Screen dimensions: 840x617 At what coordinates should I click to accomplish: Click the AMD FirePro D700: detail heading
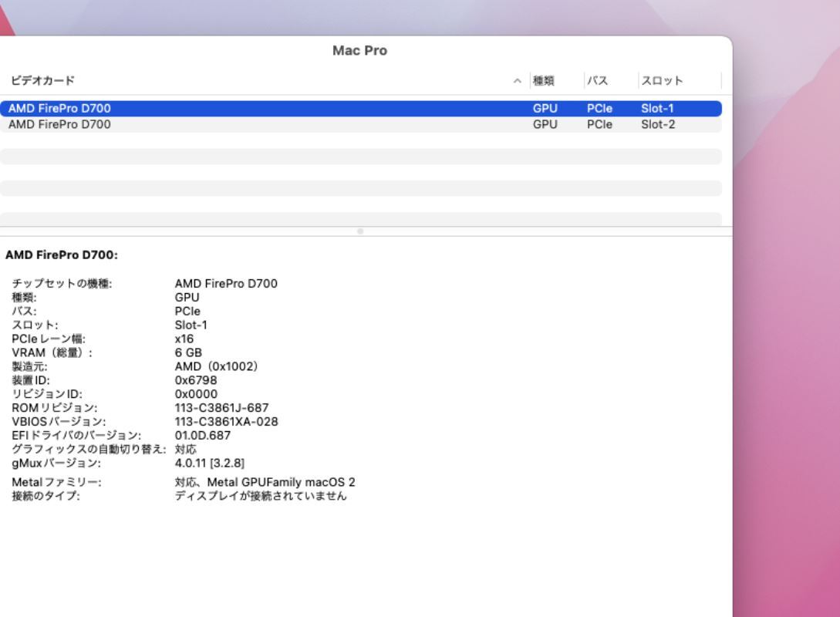point(62,255)
